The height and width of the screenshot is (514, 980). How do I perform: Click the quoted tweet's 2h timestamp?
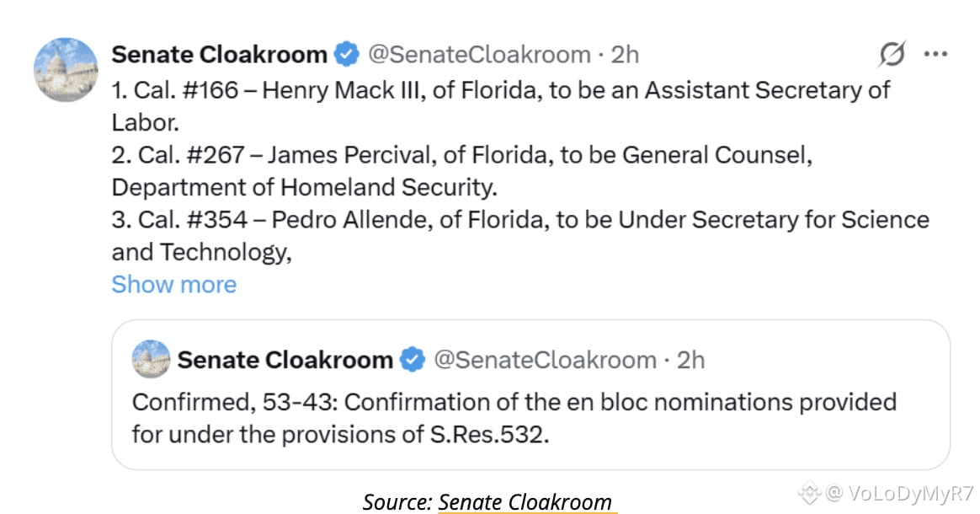690,360
